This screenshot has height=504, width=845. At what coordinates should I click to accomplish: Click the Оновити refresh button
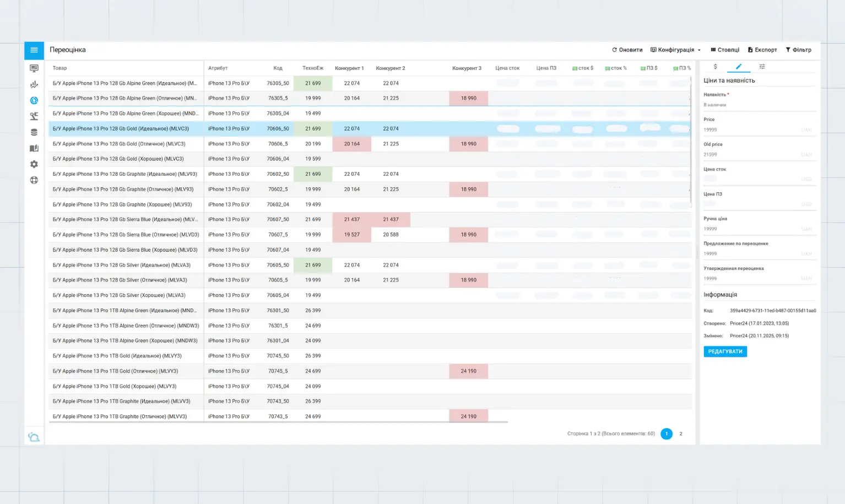click(627, 50)
